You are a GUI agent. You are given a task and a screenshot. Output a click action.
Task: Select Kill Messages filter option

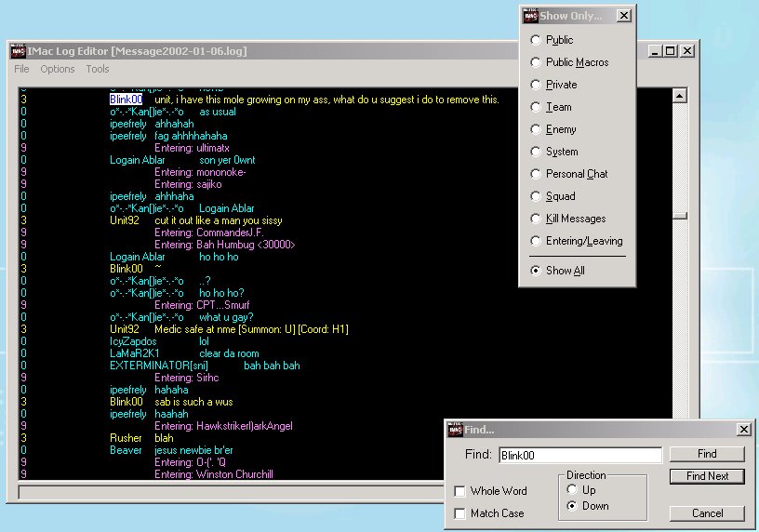pos(535,219)
